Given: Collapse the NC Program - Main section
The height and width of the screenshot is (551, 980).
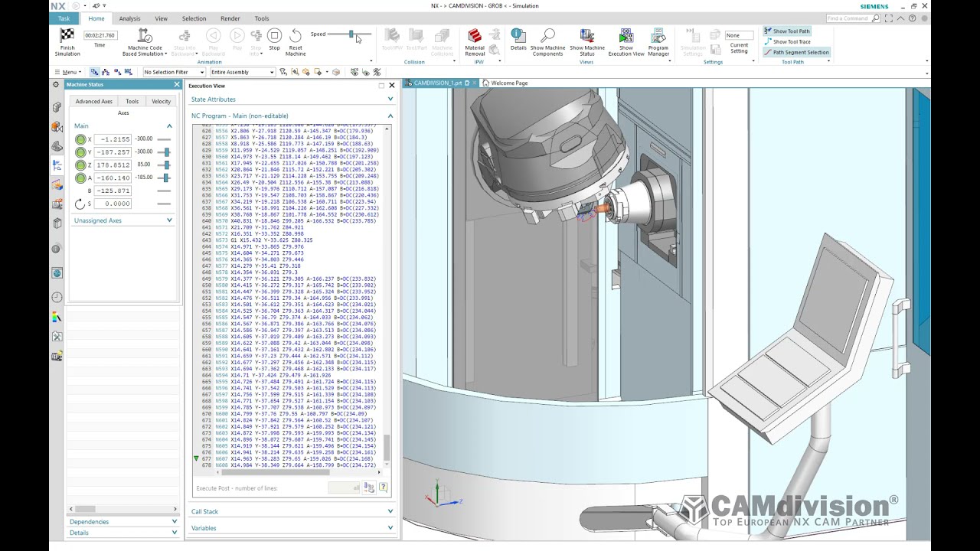Looking at the screenshot, I should 390,116.
